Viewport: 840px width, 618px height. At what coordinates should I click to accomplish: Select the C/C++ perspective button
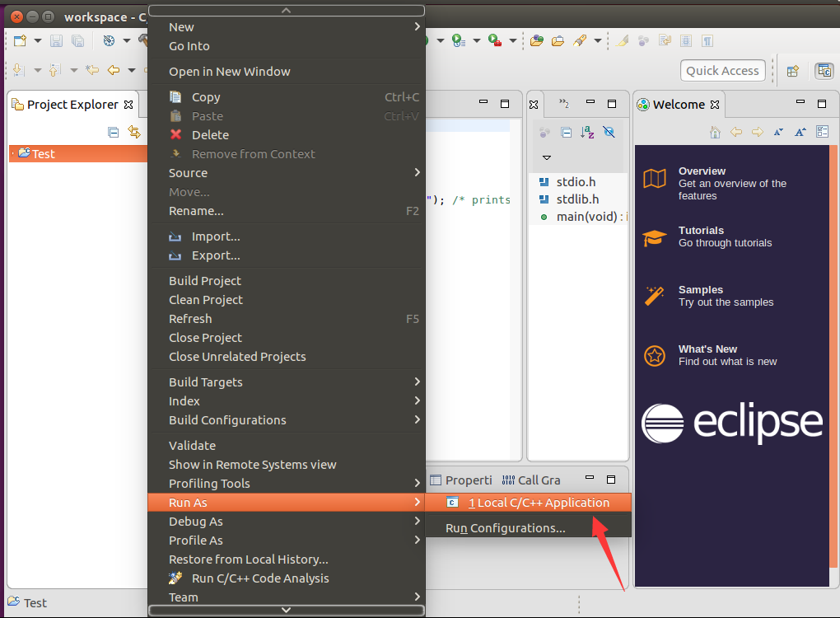[824, 71]
